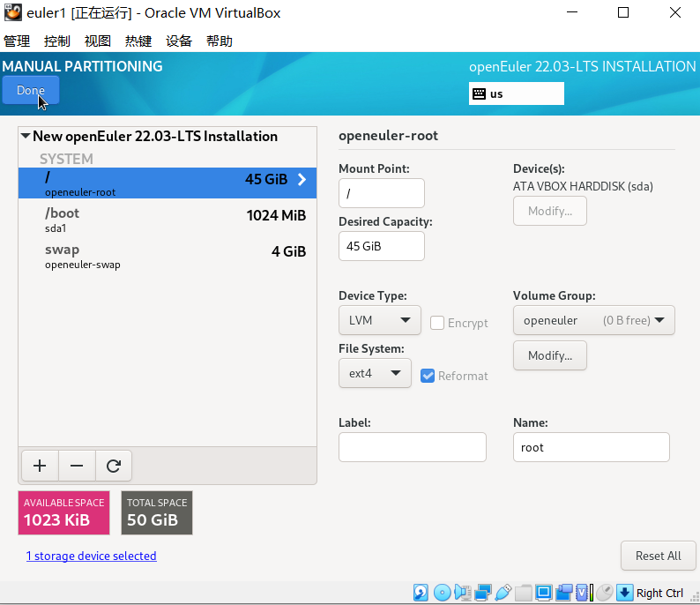This screenshot has width=700, height=605.
Task: Collapse New openEuler 22.03-LTS Installation tree
Action: click(x=26, y=136)
